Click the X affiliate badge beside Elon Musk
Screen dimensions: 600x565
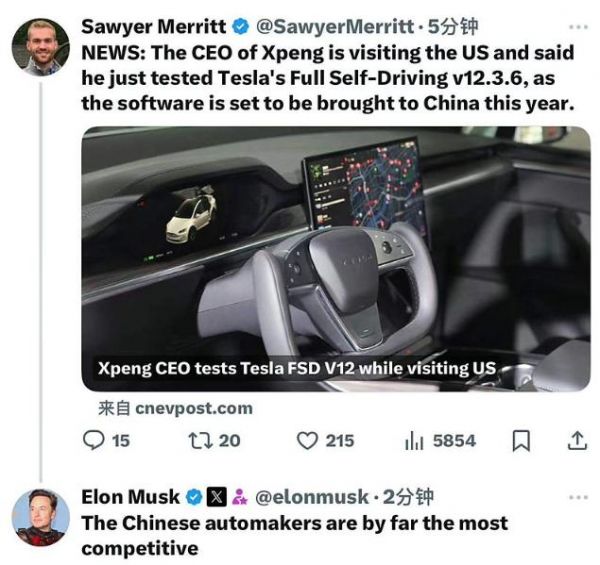point(217,497)
